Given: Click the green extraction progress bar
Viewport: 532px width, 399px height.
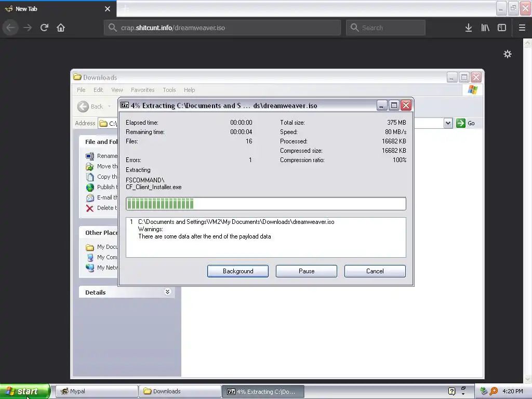Looking at the screenshot, I should pos(265,204).
